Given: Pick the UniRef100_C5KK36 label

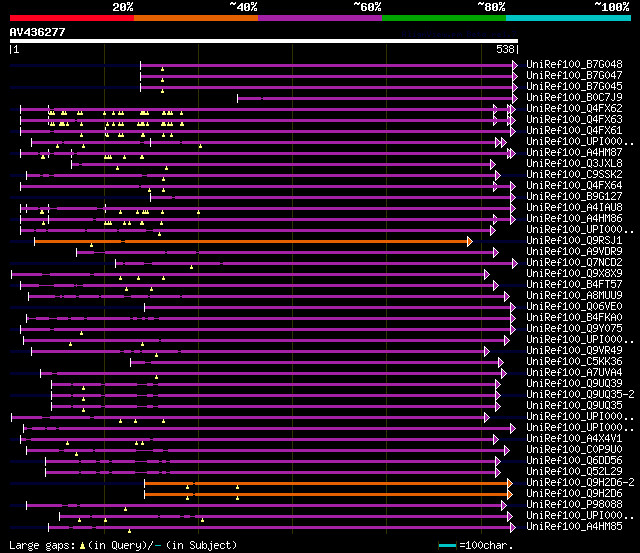Looking at the screenshot, I should point(574,362).
